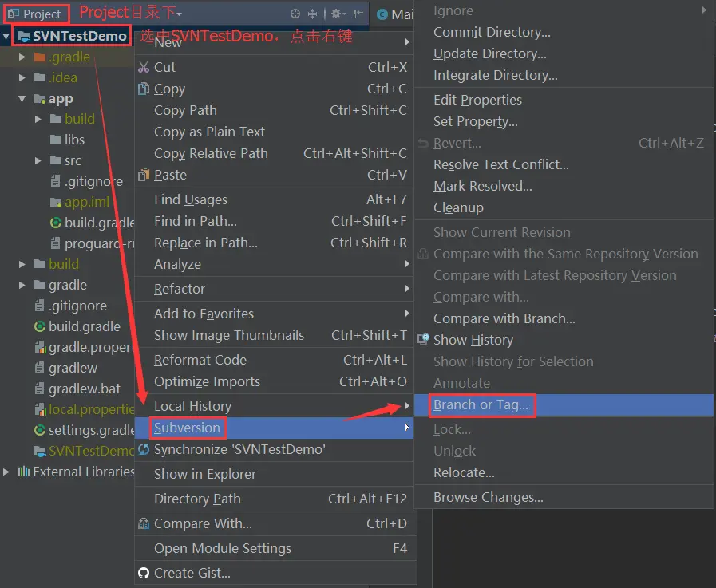
Task: Select Find in Path...
Action: click(x=275, y=221)
